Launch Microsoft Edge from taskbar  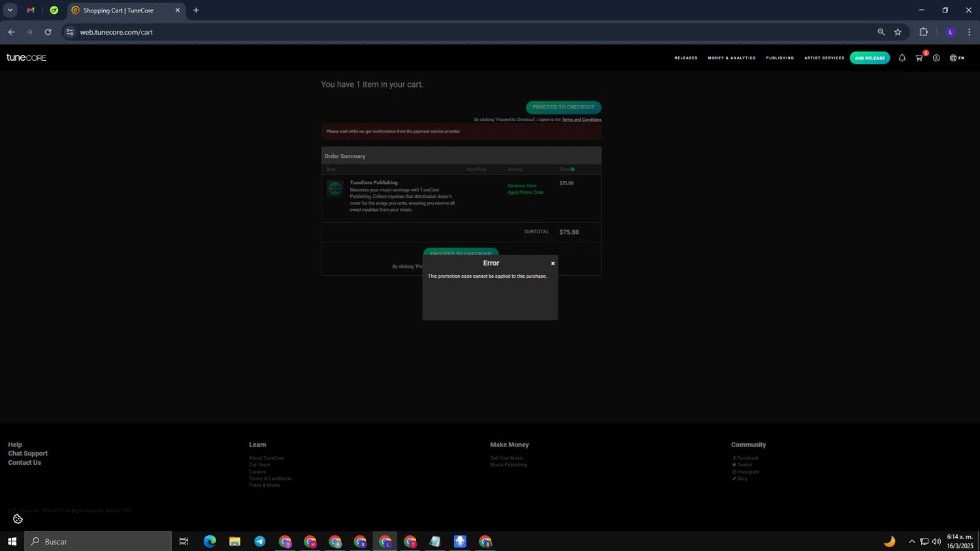pyautogui.click(x=210, y=541)
